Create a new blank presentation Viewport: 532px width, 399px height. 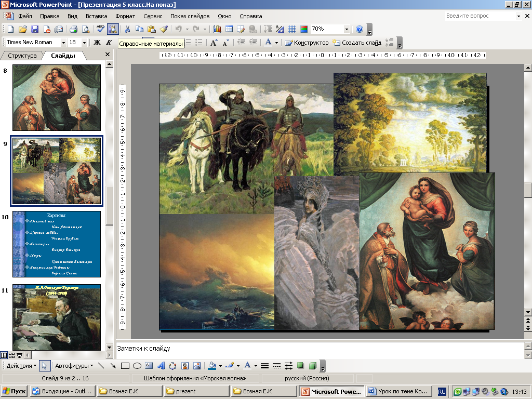[x=10, y=29]
